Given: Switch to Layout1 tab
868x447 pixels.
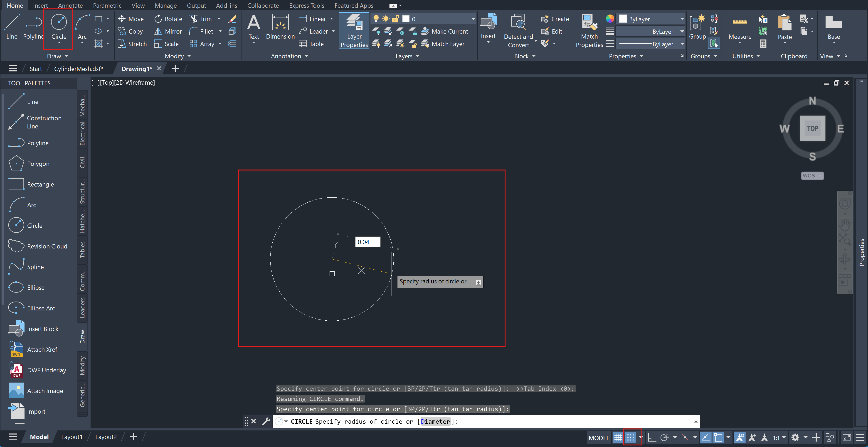Looking at the screenshot, I should click(72, 437).
